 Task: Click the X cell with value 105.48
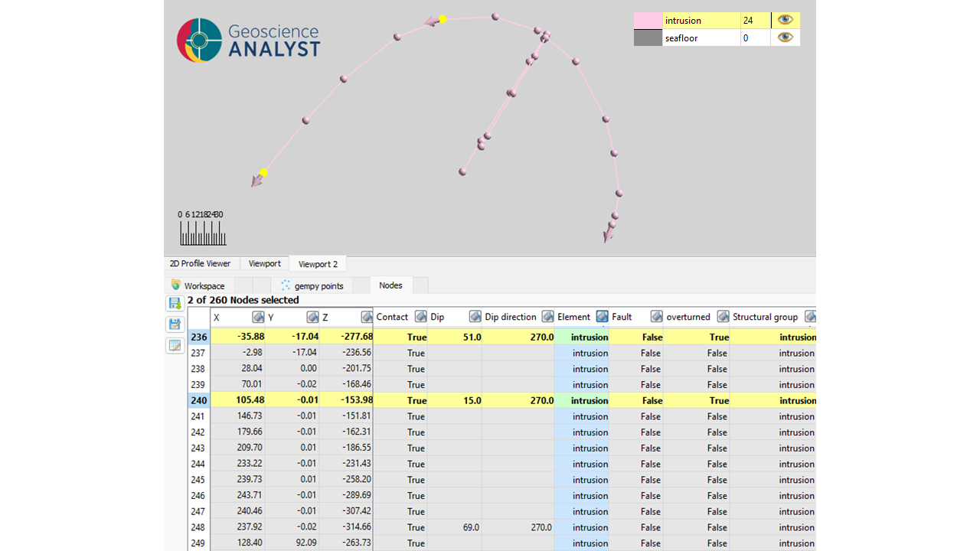(x=238, y=400)
